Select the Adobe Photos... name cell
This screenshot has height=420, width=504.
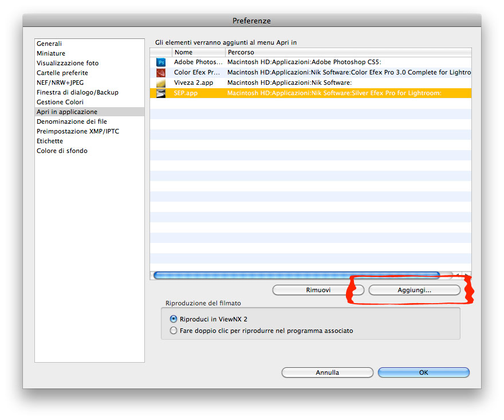[x=198, y=62]
